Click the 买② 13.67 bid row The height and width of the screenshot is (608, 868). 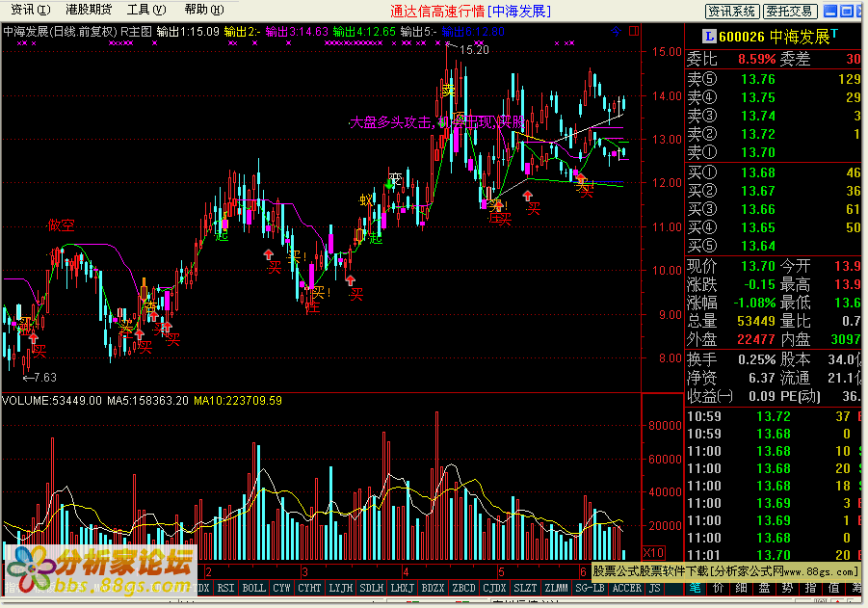point(774,191)
